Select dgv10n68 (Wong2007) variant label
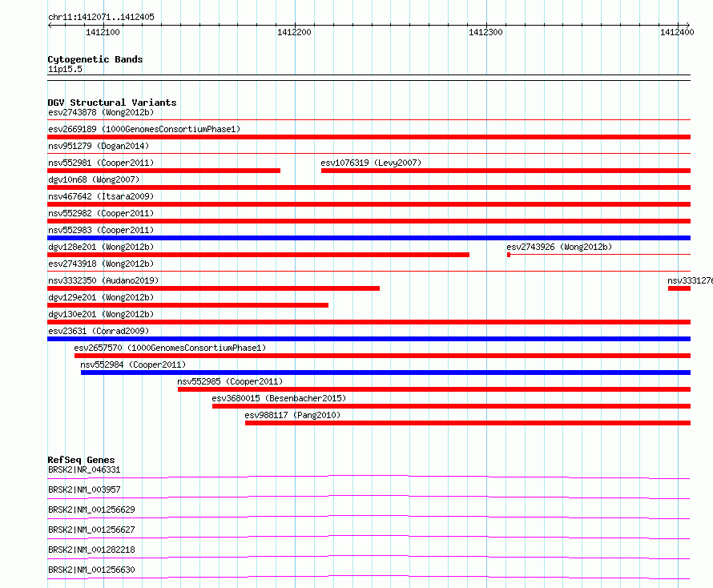Viewport: 713px width, 588px height. (x=94, y=179)
